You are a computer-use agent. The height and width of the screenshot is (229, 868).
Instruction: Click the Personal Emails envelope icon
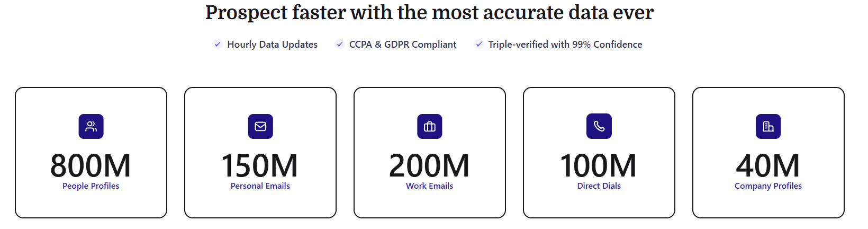[260, 127]
